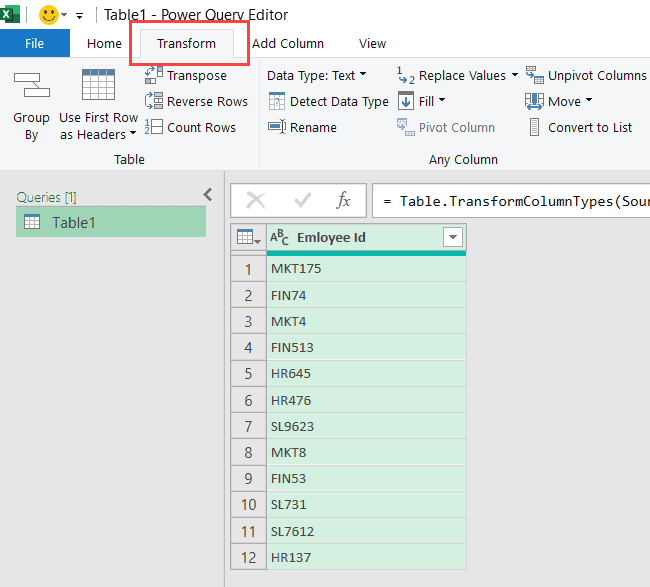The width and height of the screenshot is (650, 587).
Task: Select the cell HR645
Action: pyautogui.click(x=366, y=374)
